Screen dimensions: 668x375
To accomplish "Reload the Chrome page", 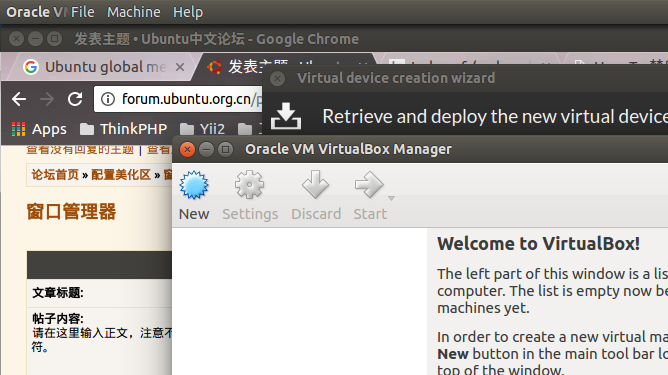I will click(75, 99).
